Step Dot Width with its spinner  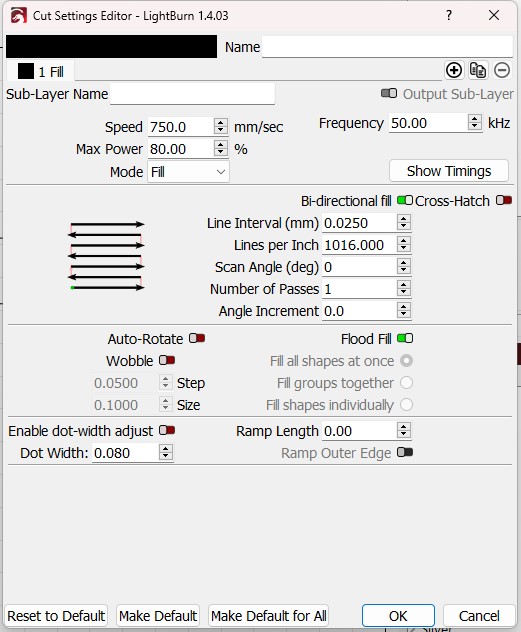tap(166, 453)
